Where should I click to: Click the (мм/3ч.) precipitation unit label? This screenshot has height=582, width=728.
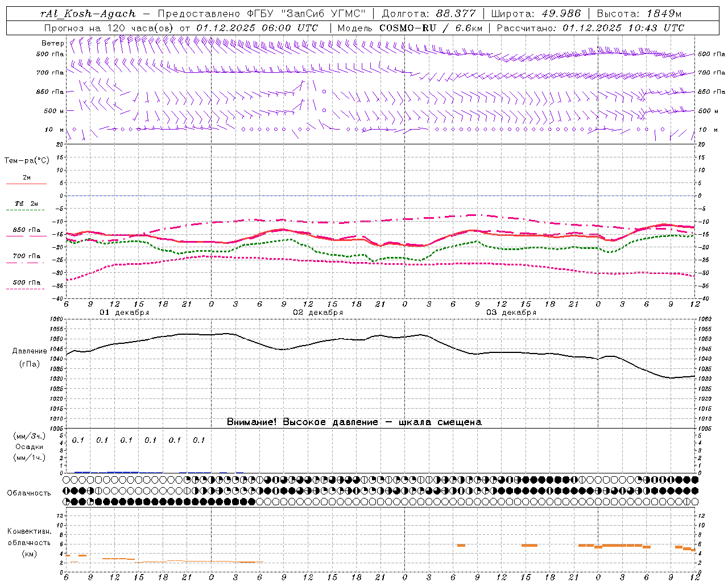[x=30, y=436]
